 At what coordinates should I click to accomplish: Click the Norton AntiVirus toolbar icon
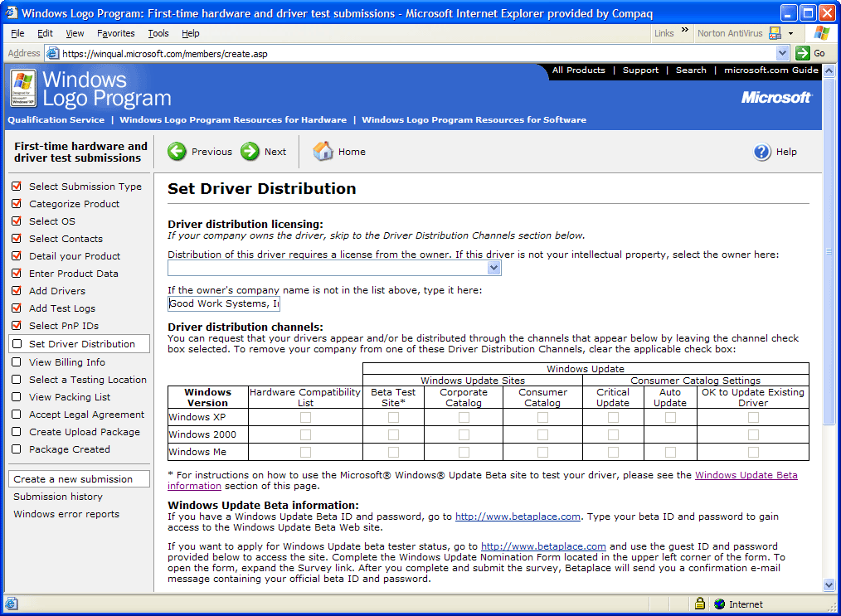point(775,33)
